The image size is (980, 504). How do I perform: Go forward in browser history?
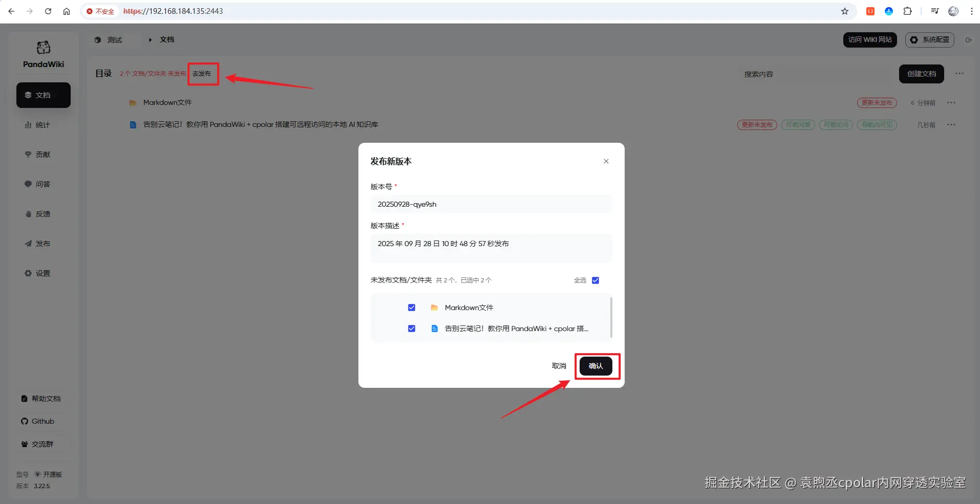30,11
